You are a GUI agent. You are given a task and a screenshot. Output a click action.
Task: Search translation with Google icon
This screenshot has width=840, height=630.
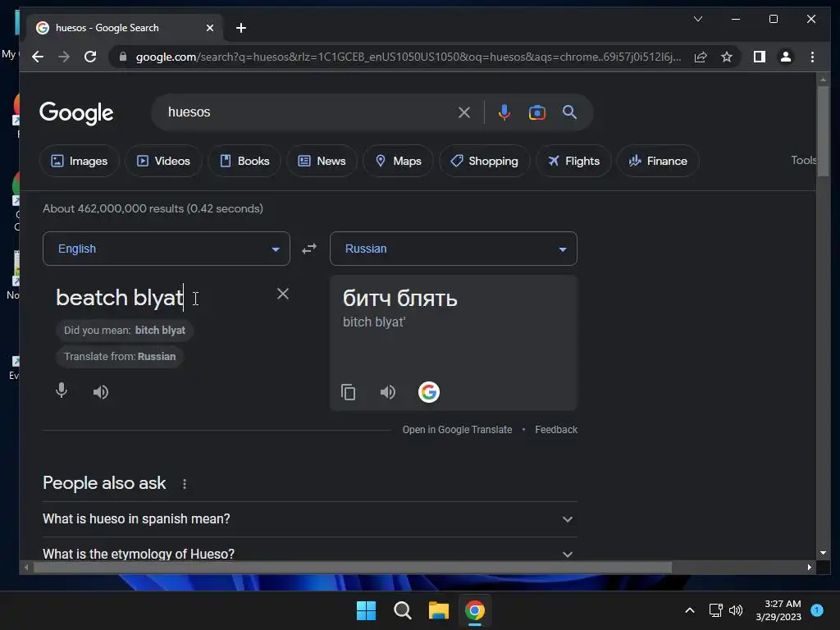click(x=428, y=392)
